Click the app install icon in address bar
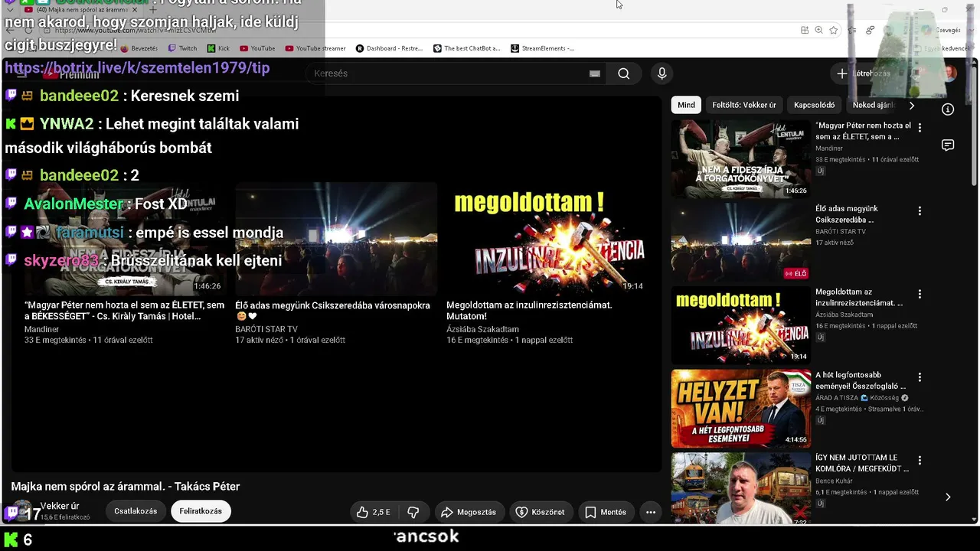The image size is (980, 551). pos(805,30)
